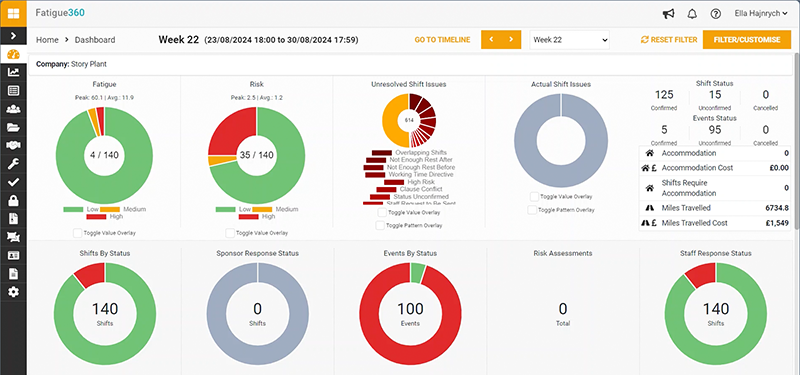Viewport: 800px width, 375px height.
Task: Open the handshake icon in sidebar
Action: click(x=13, y=145)
